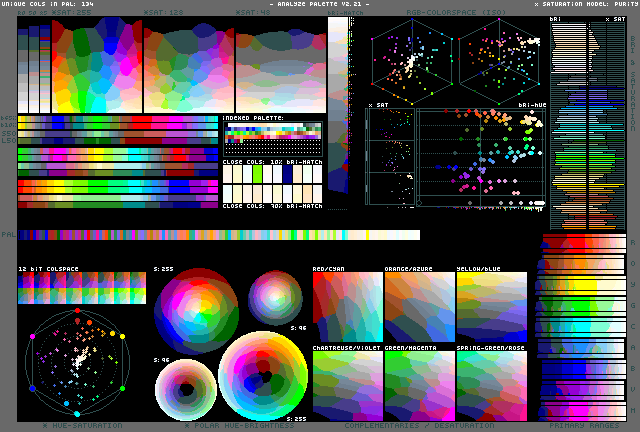Image resolution: width=640 pixels, height=432 pixels.
Task: Pick the green swatch in Close Cols row
Action: point(258,173)
